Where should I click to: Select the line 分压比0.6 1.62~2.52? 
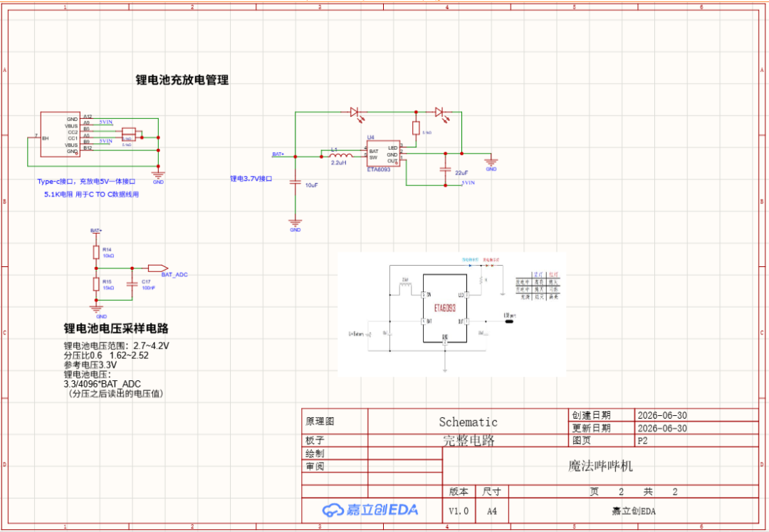tap(106, 355)
